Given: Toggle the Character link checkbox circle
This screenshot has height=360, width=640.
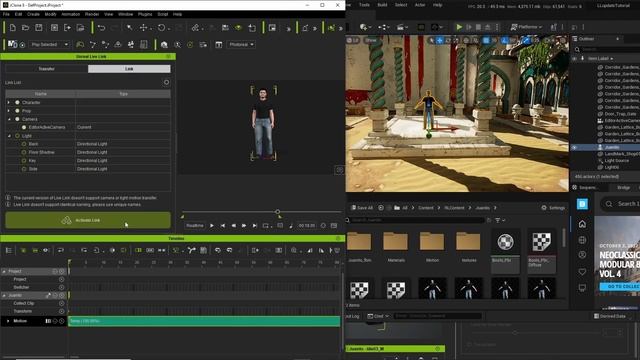Looking at the screenshot, I should [x=17, y=102].
